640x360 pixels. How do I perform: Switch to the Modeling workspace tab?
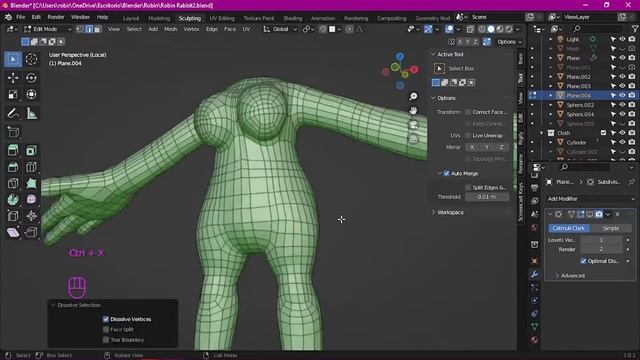pyautogui.click(x=159, y=18)
